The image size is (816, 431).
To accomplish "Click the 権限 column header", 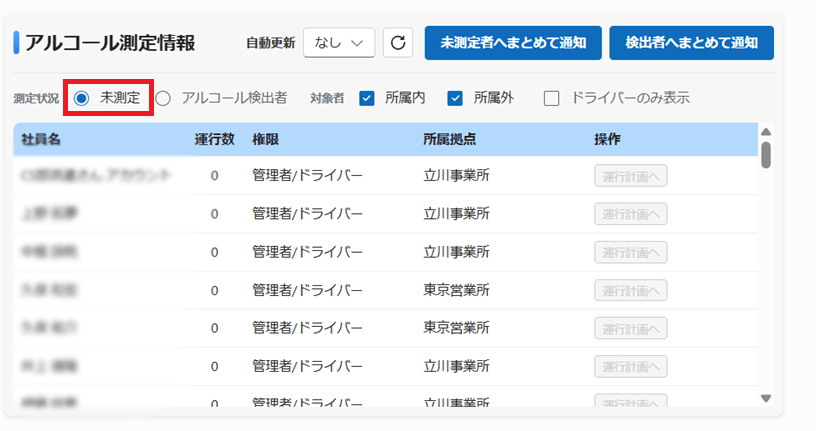I will 265,140.
